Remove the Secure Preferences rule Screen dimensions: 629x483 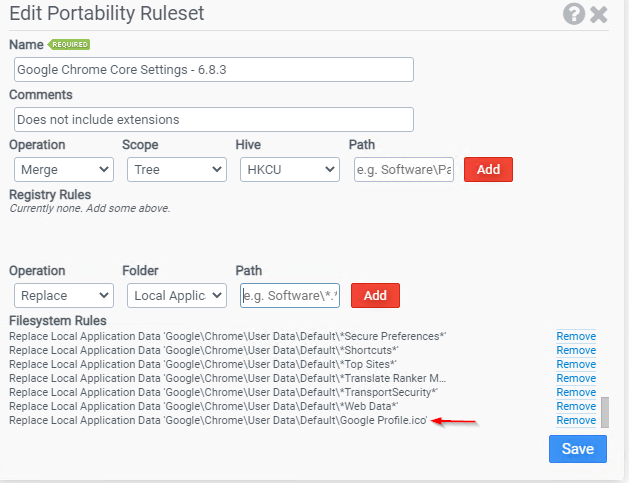pyautogui.click(x=576, y=336)
